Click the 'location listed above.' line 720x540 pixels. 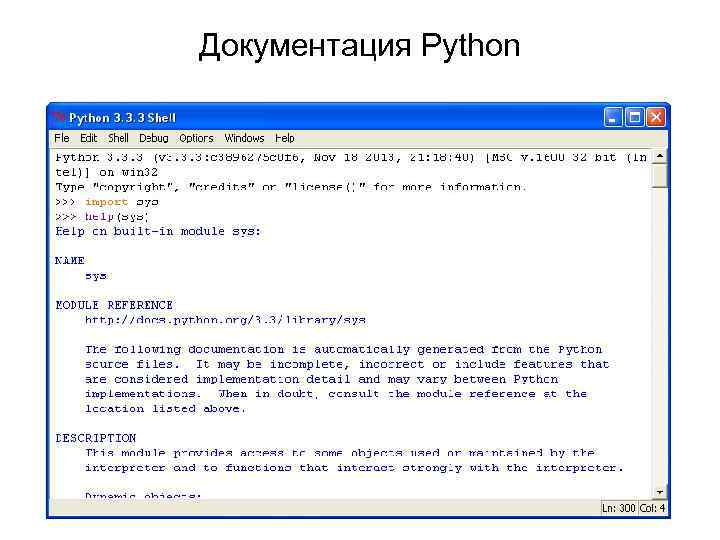click(x=165, y=409)
